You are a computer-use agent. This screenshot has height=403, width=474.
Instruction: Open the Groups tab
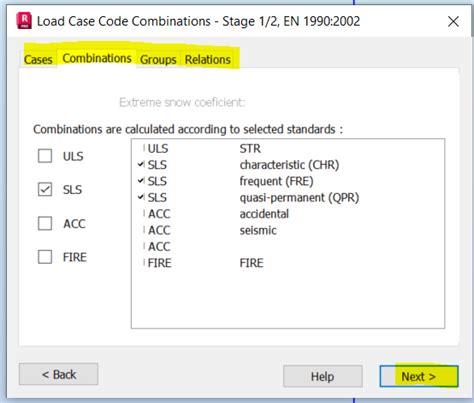pyautogui.click(x=158, y=60)
